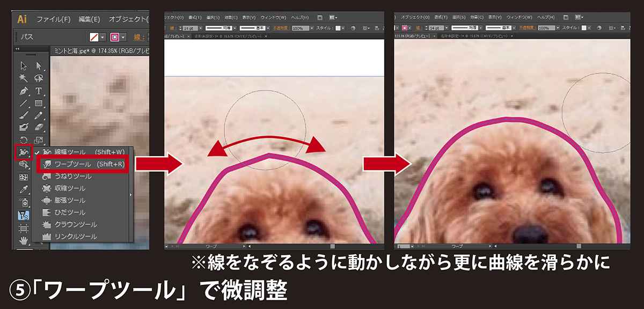
Task: Open オブジェクト(O) menu in right screenshot
Action: click(415, 17)
